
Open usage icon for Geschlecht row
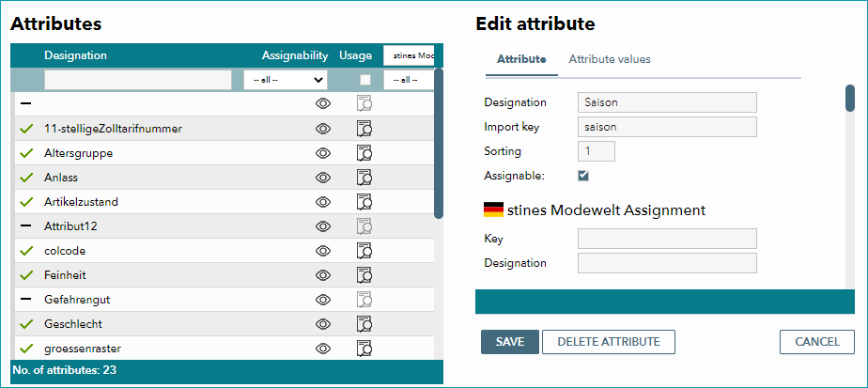[364, 323]
